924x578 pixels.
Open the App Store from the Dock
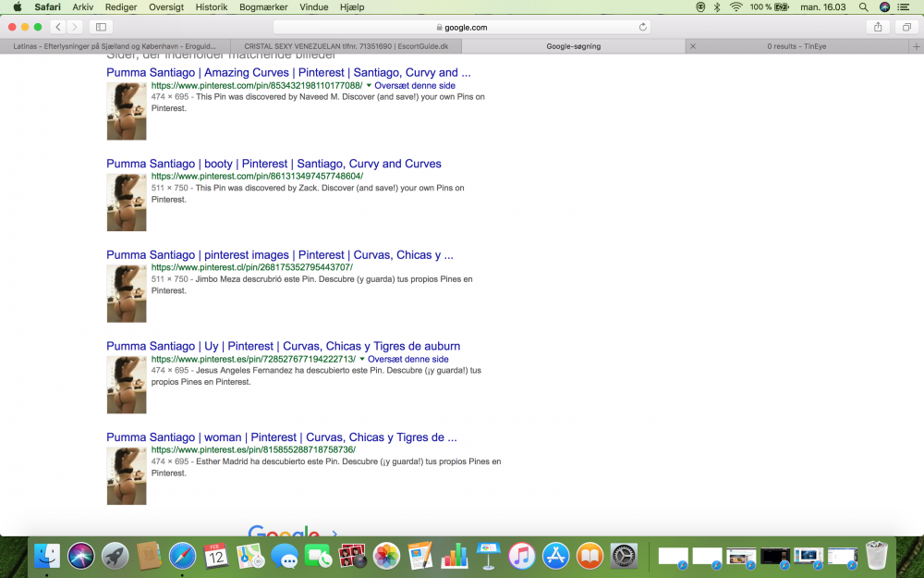click(x=555, y=556)
